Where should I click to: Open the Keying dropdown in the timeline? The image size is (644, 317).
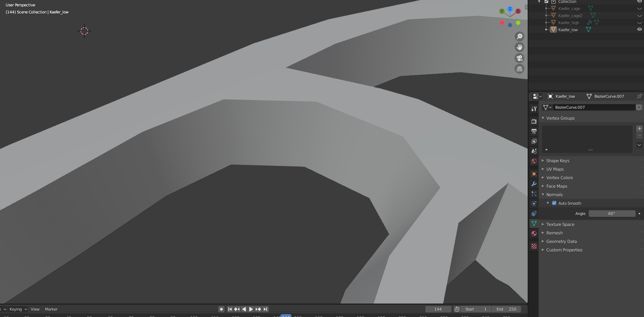click(x=18, y=309)
